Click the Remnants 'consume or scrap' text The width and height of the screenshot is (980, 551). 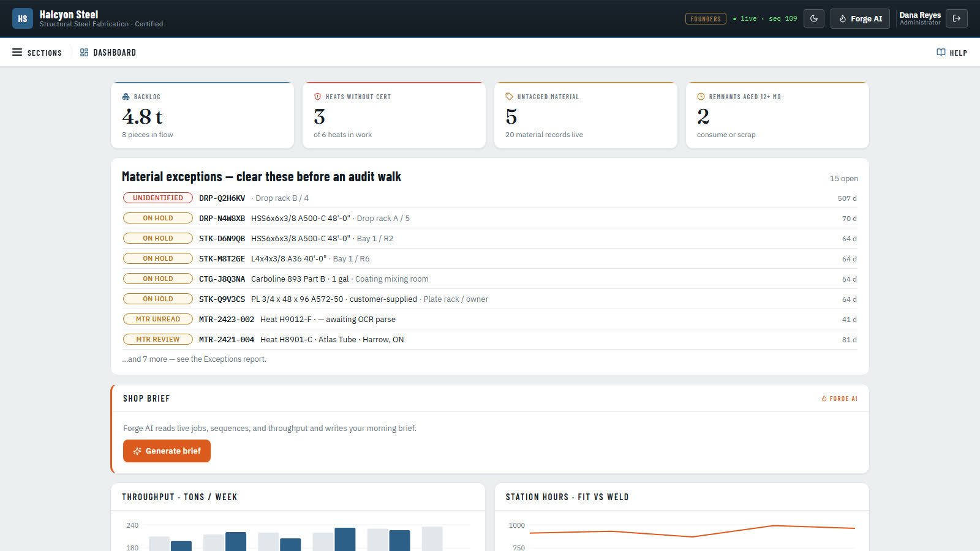click(x=726, y=135)
